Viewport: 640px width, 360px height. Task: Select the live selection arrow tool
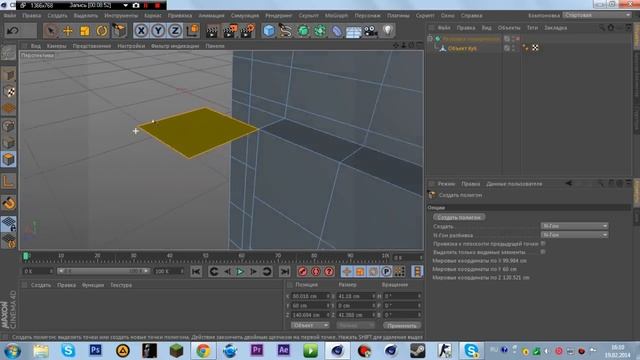pyautogui.click(x=51, y=31)
